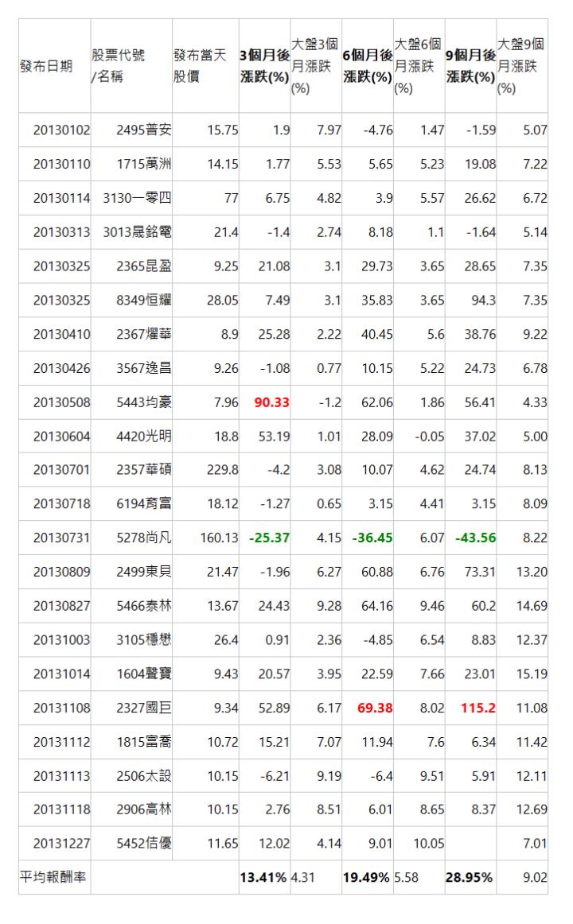Select stock name 2365昆盈

pyautogui.click(x=144, y=266)
